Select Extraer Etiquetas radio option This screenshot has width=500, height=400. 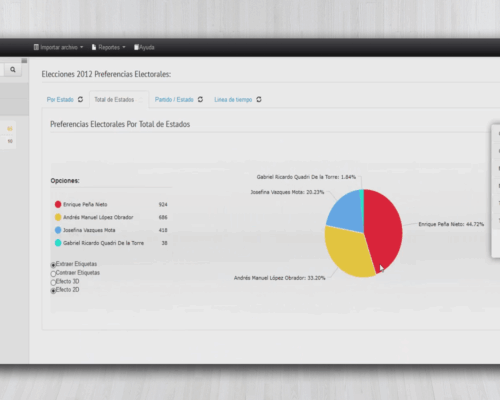pyautogui.click(x=53, y=265)
